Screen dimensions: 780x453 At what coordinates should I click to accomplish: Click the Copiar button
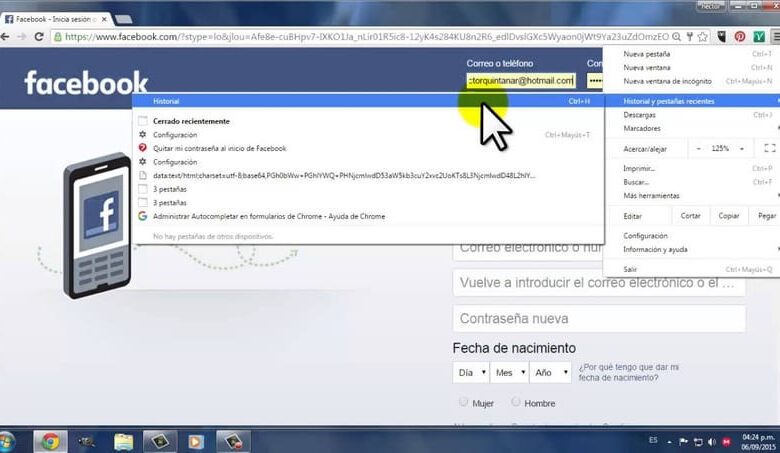tap(729, 216)
